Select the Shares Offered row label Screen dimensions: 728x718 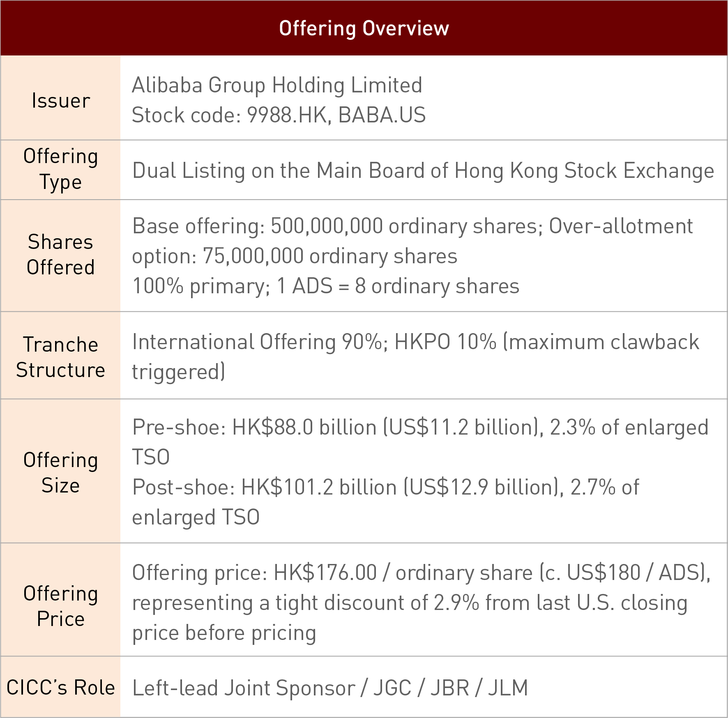tap(61, 255)
